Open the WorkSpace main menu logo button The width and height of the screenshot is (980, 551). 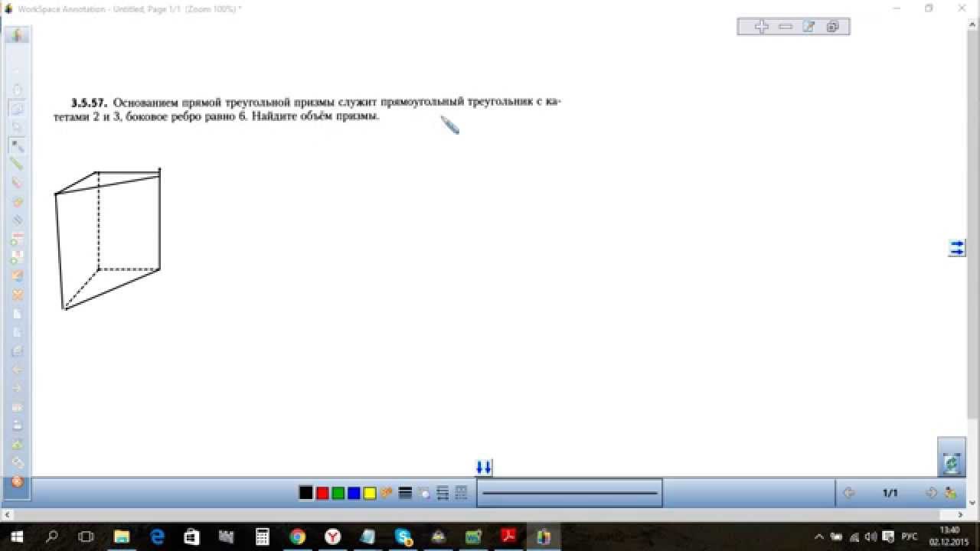tap(17, 35)
